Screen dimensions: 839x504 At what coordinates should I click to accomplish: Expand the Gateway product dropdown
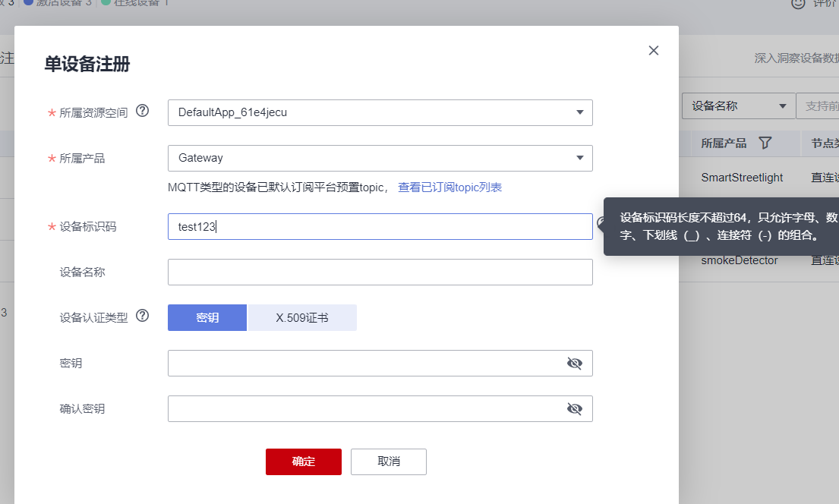click(380, 158)
